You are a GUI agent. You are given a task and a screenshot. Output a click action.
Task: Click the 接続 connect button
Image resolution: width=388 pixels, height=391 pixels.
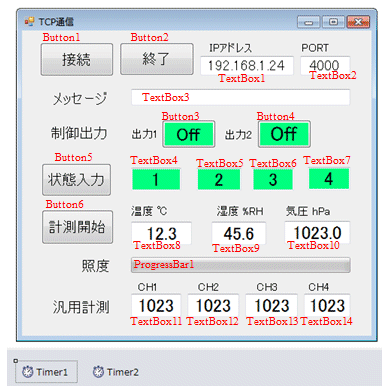click(x=77, y=60)
